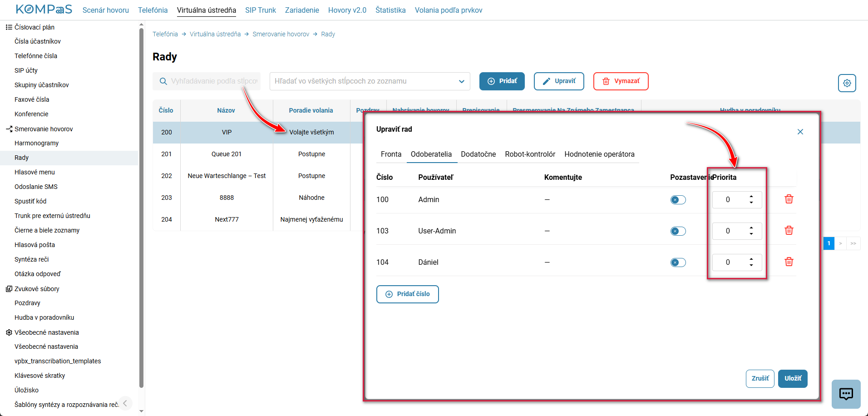The image size is (868, 416).
Task: Click Volajte všetkým cell in VIP row
Action: pyautogui.click(x=311, y=132)
